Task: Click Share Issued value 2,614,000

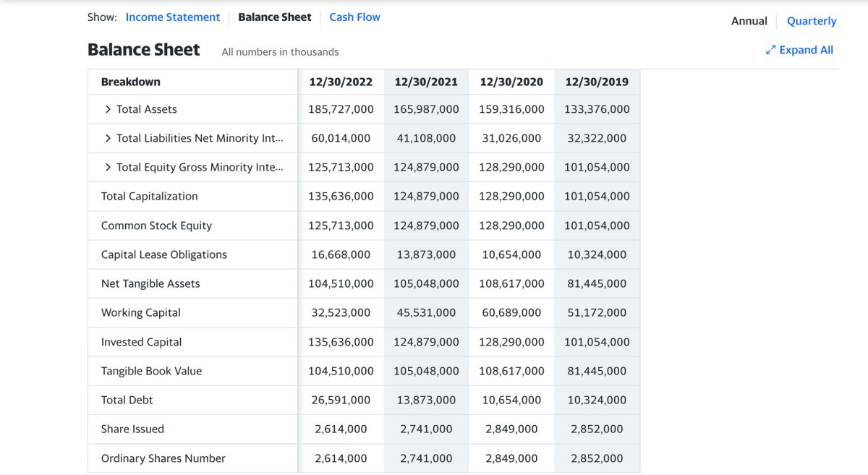Action: click(x=341, y=429)
